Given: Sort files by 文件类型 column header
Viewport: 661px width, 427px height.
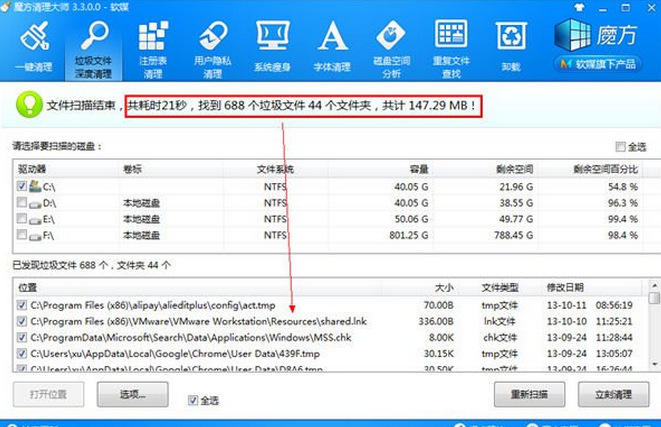Looking at the screenshot, I should [500, 287].
